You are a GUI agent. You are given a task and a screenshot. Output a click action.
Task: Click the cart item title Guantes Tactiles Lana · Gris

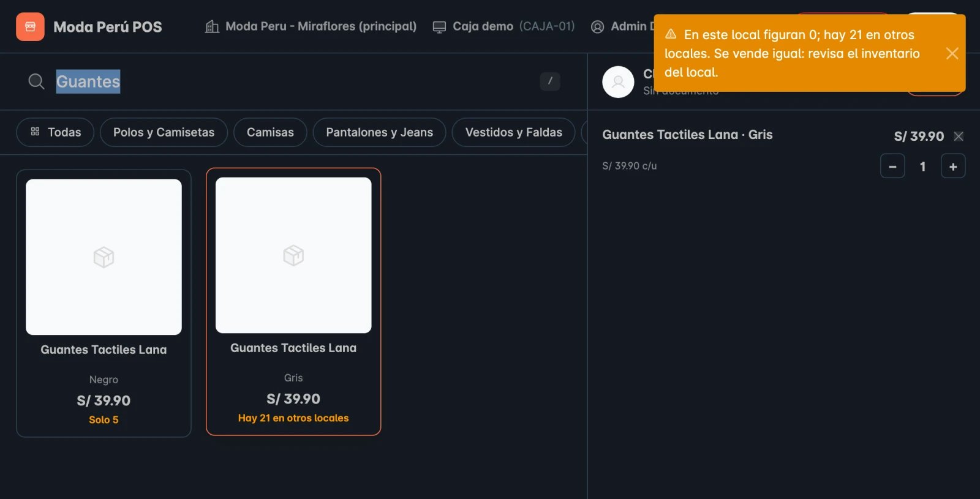click(687, 135)
